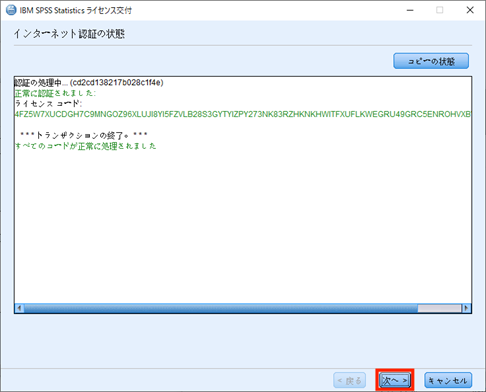The height and width of the screenshot is (392, 486).
Task: Click the disabled maximize button
Action: tap(440, 10)
